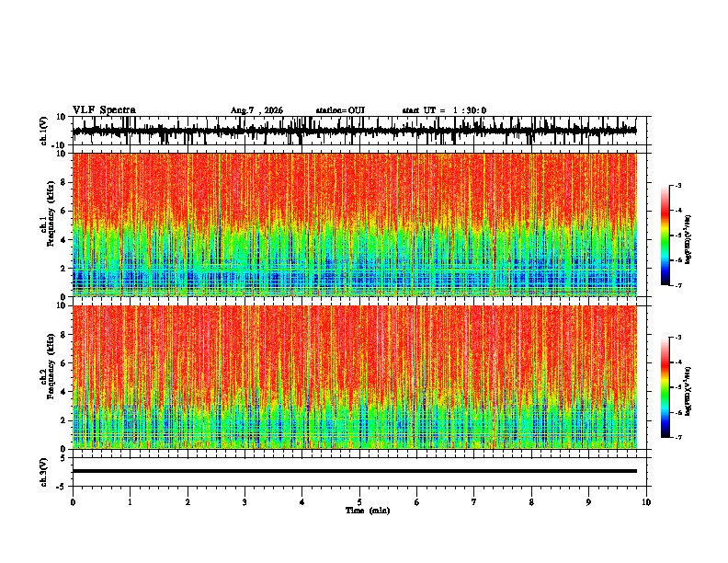Click the "-3" label on ch.1 colorbar
Viewport: 728px width, 563px height.
coord(677,185)
